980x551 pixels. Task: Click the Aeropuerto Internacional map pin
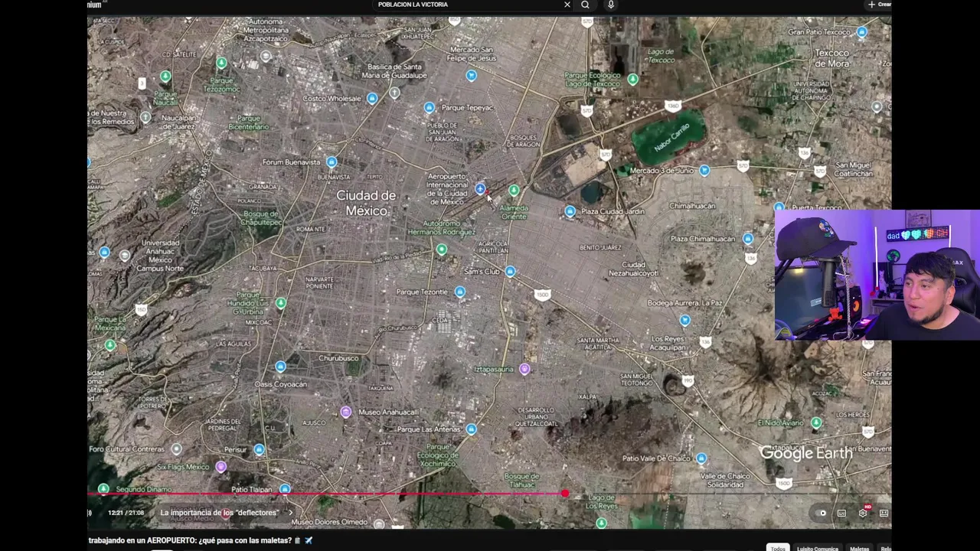point(480,188)
